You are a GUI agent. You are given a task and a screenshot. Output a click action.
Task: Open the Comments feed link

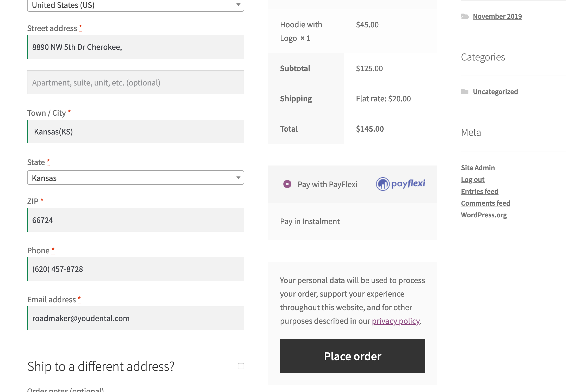(x=485, y=203)
